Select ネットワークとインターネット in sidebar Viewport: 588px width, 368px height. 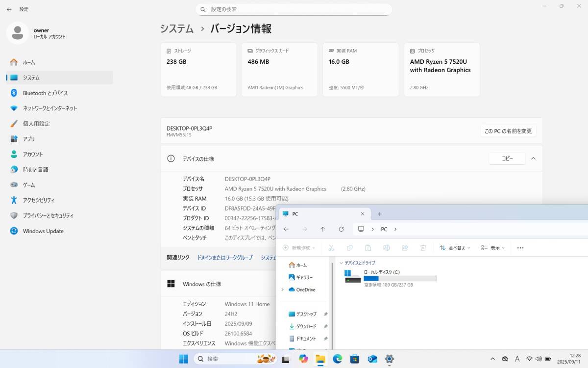tap(49, 108)
